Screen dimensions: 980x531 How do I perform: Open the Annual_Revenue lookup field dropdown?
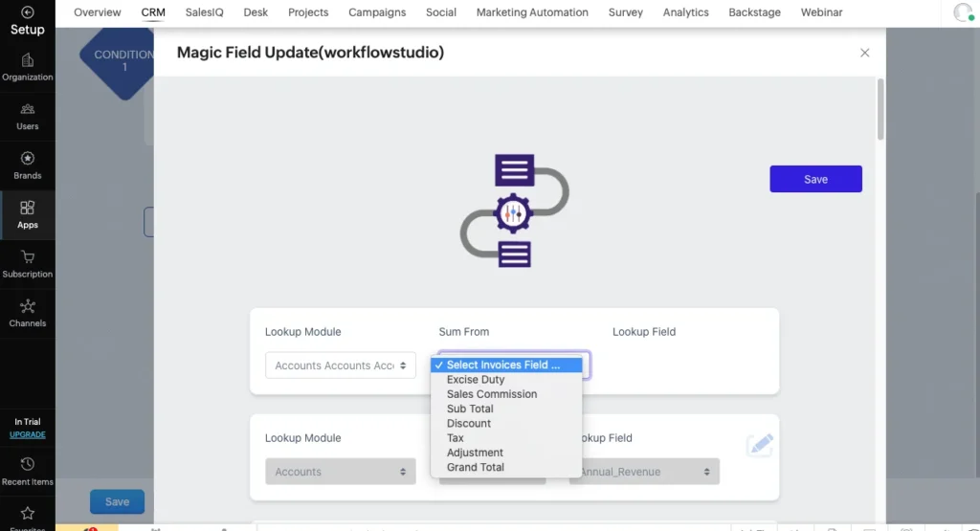click(644, 472)
